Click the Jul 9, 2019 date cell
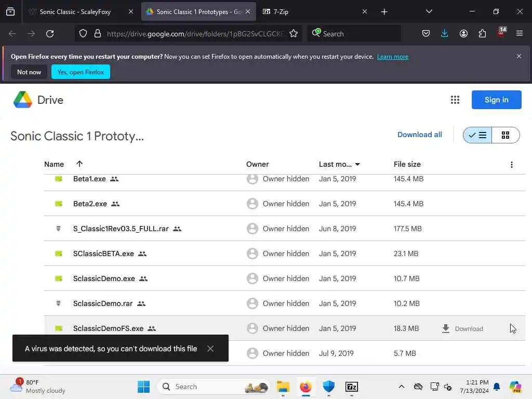The width and height of the screenshot is (532, 399). [x=336, y=353]
